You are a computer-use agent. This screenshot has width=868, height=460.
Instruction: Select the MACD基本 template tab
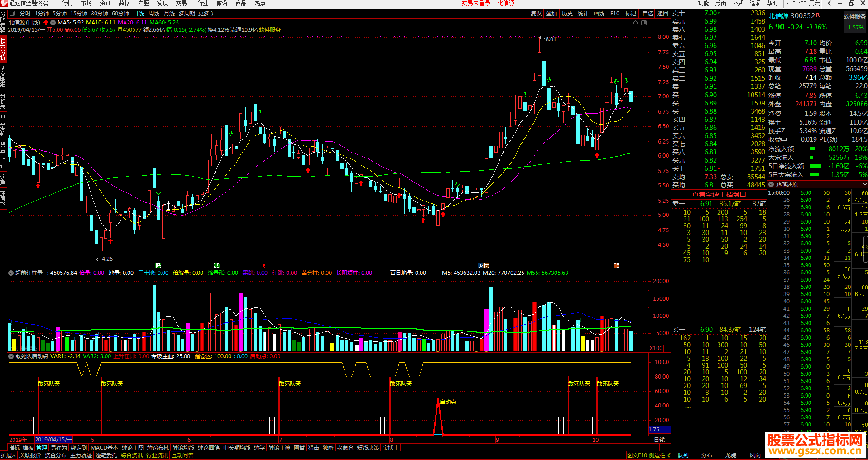click(104, 448)
